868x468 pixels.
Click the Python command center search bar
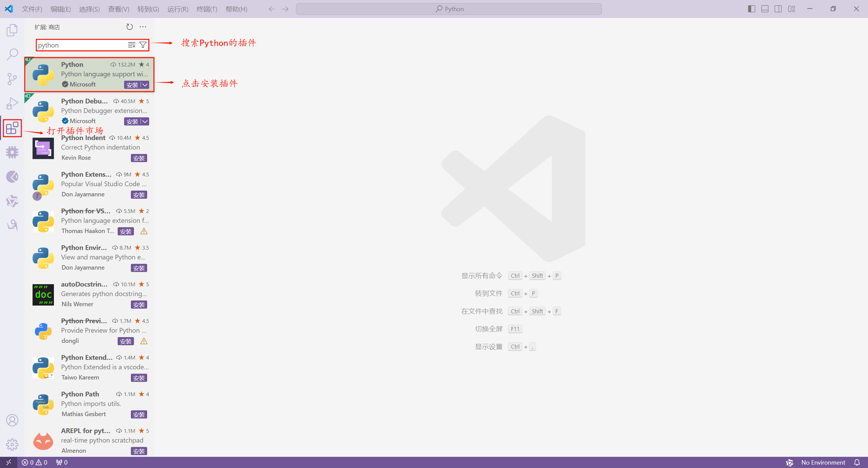click(449, 9)
